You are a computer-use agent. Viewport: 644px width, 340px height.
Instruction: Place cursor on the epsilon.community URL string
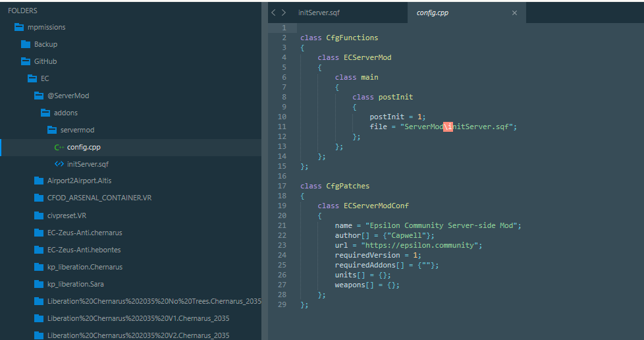421,245
